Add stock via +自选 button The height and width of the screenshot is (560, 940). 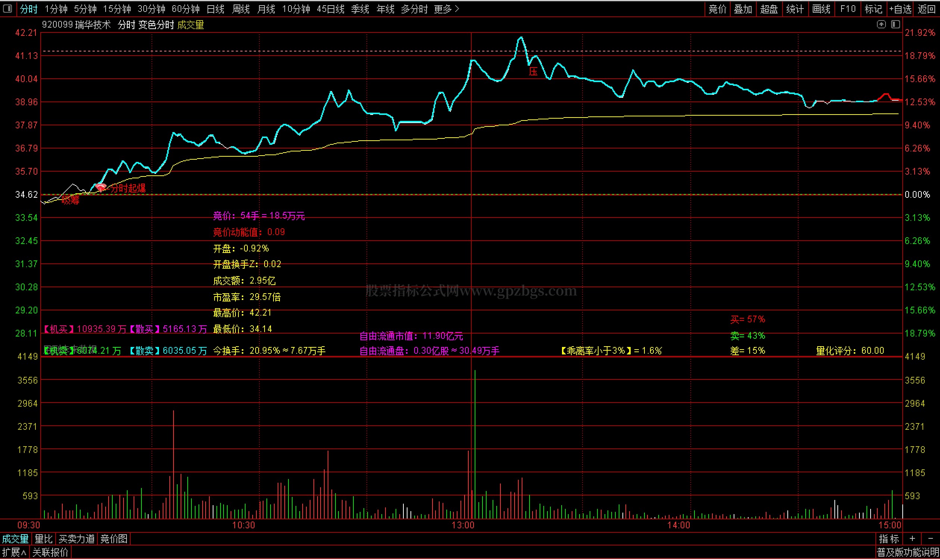click(x=900, y=9)
